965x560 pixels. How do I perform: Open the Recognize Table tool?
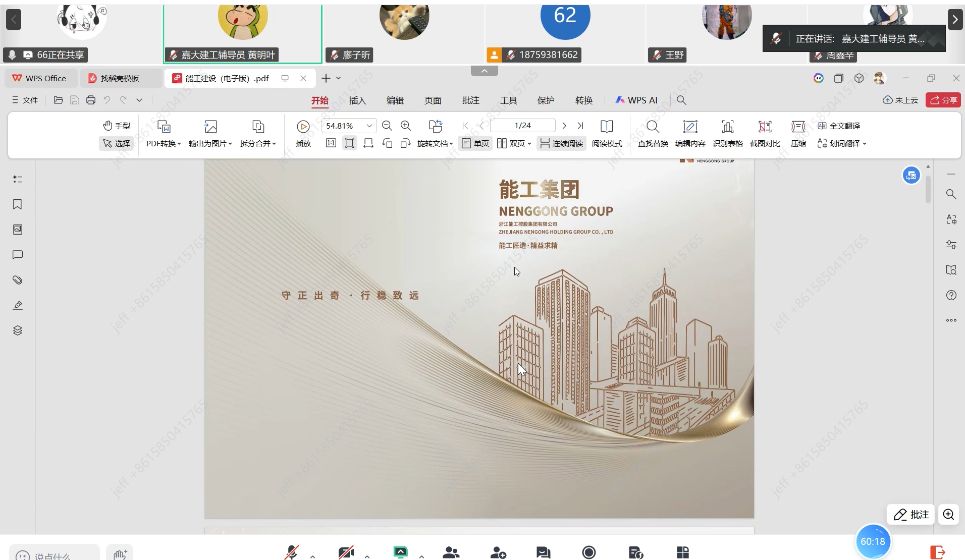tap(727, 133)
